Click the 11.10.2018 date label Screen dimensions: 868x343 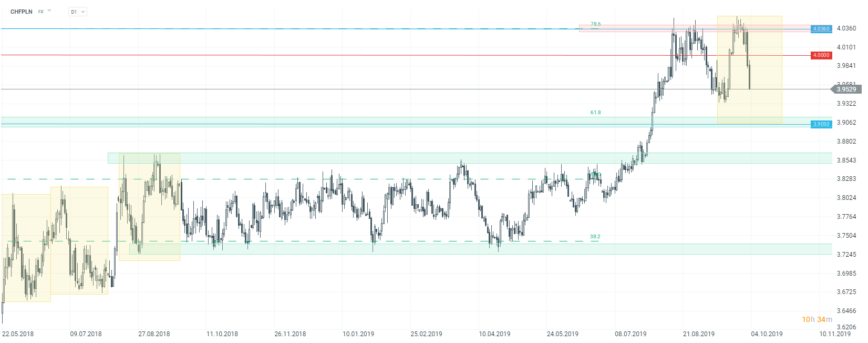(222, 334)
